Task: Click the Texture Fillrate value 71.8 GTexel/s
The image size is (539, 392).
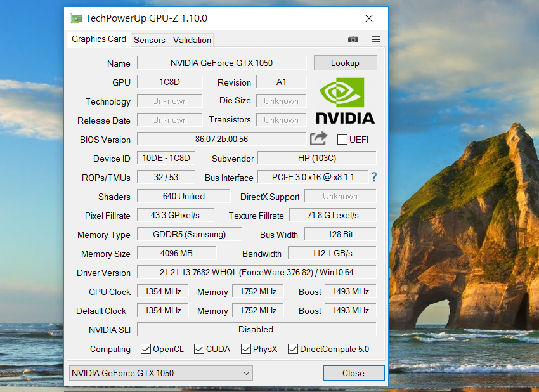Action: [x=333, y=215]
